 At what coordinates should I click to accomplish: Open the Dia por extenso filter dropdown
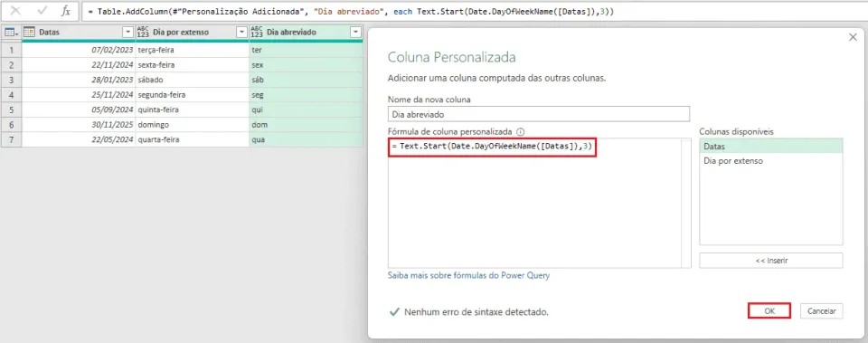point(242,33)
